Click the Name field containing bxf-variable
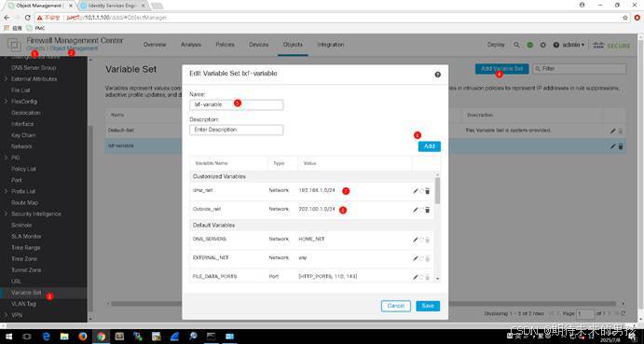The width and height of the screenshot is (644, 344). pyautogui.click(x=236, y=104)
